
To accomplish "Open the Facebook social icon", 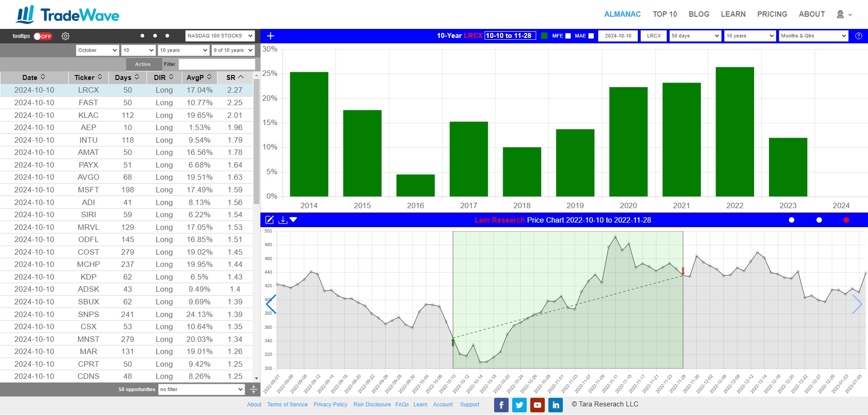I will pos(501,405).
